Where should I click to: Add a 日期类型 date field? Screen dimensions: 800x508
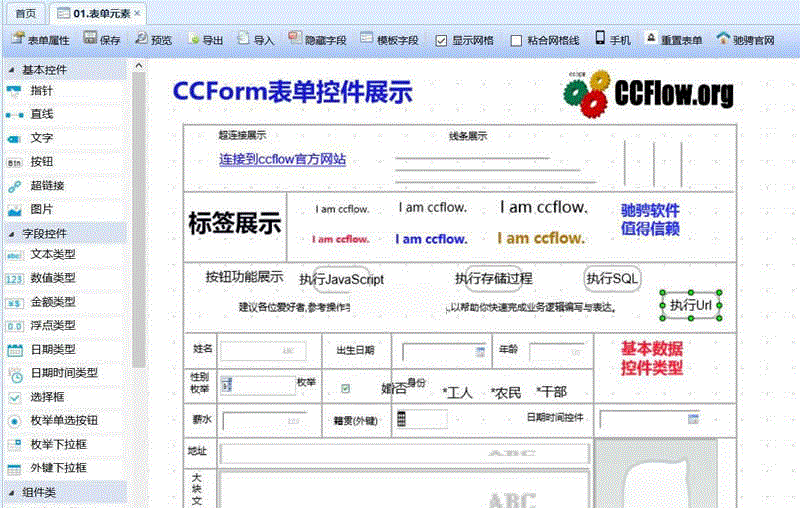[x=52, y=349]
